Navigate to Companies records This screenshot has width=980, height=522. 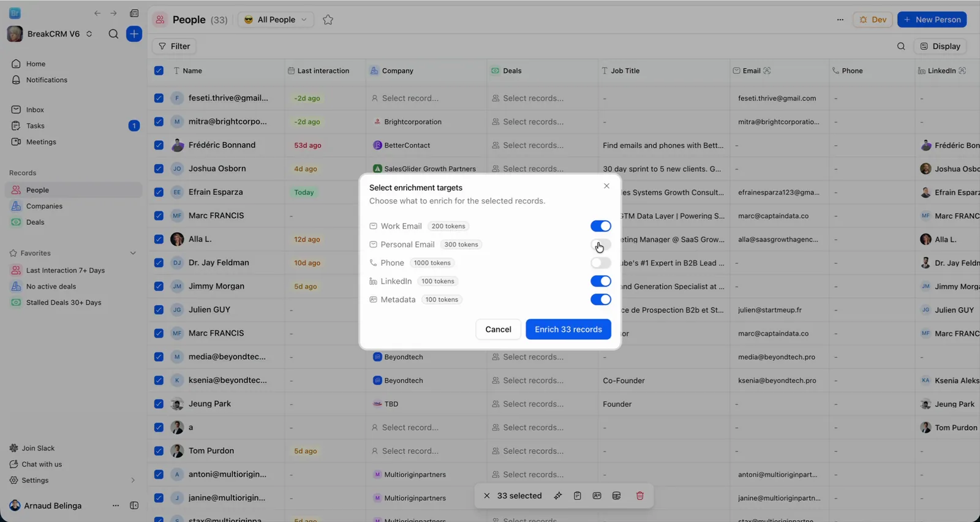point(44,206)
